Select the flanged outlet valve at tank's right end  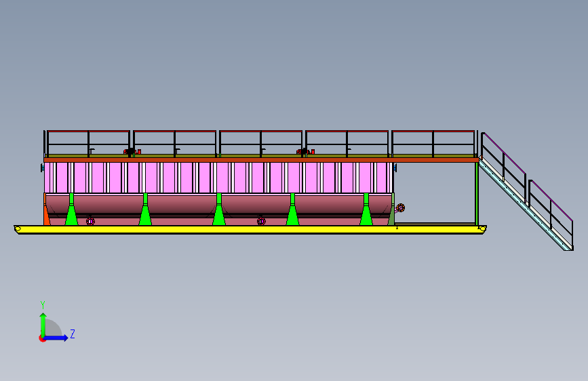click(400, 207)
